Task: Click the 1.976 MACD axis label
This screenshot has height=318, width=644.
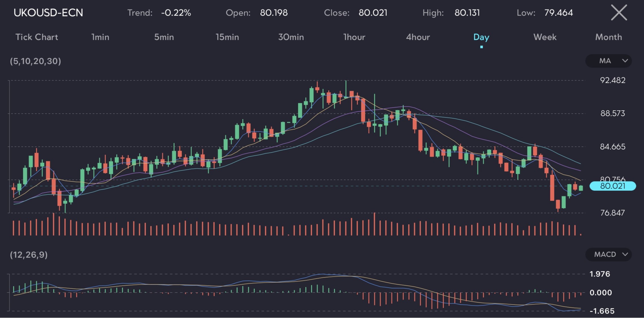Action: [600, 274]
